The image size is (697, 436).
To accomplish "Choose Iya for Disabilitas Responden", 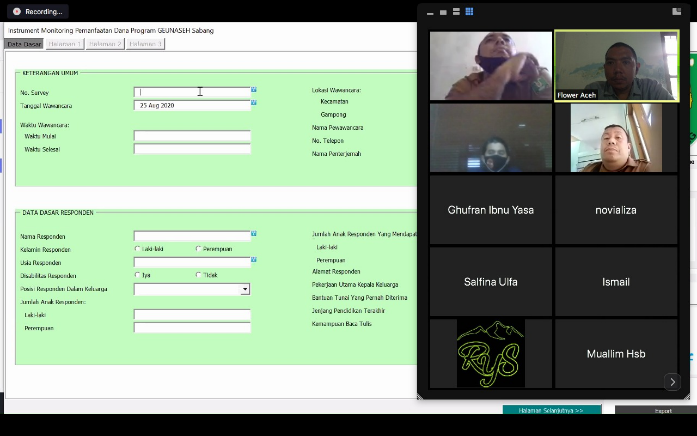I will [138, 275].
